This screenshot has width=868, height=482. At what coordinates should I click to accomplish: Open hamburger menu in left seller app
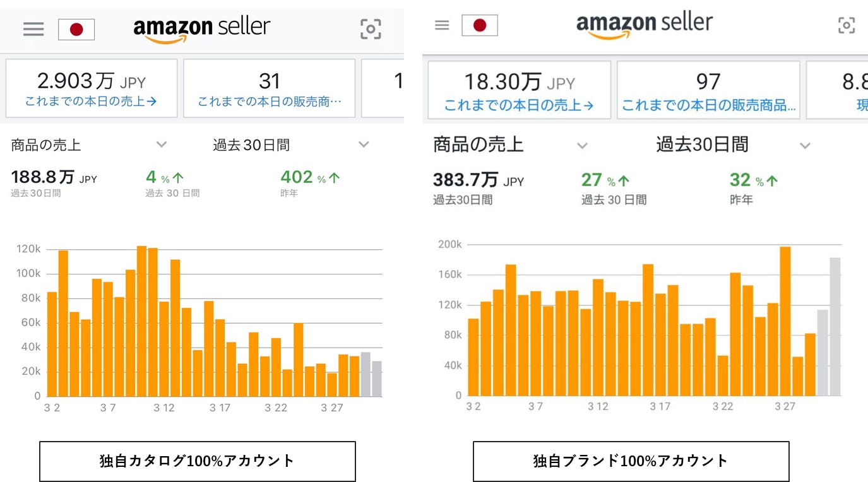click(33, 29)
